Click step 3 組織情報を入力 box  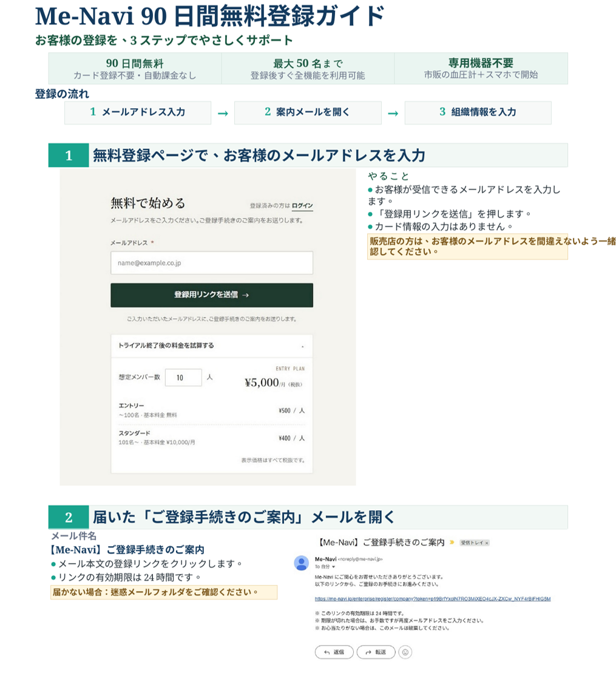478,112
